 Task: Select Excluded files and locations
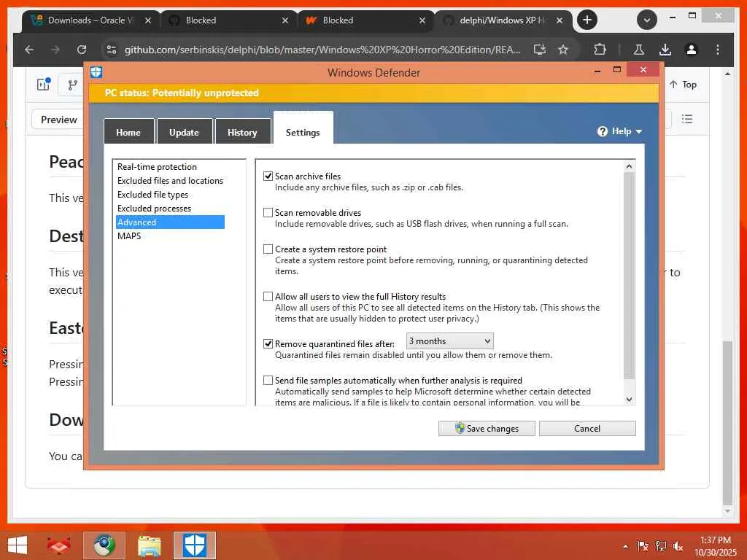[170, 181]
